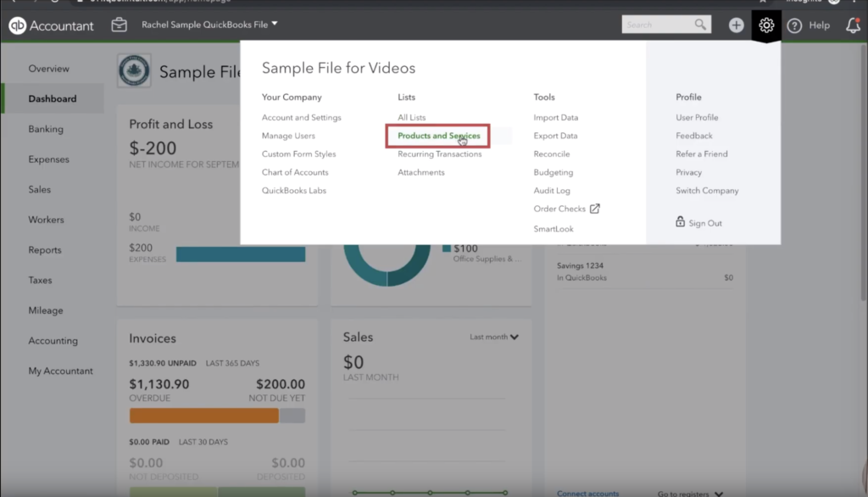This screenshot has width=868, height=497.
Task: Open the briefcase accountant tools icon
Action: tap(120, 25)
